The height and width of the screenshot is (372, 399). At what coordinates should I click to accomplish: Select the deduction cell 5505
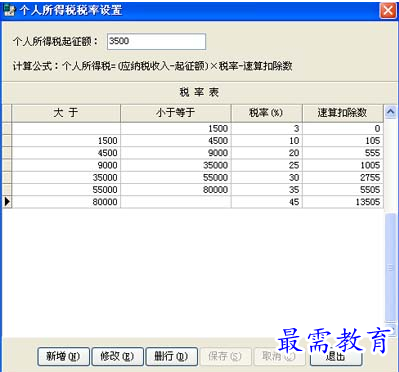pos(343,190)
